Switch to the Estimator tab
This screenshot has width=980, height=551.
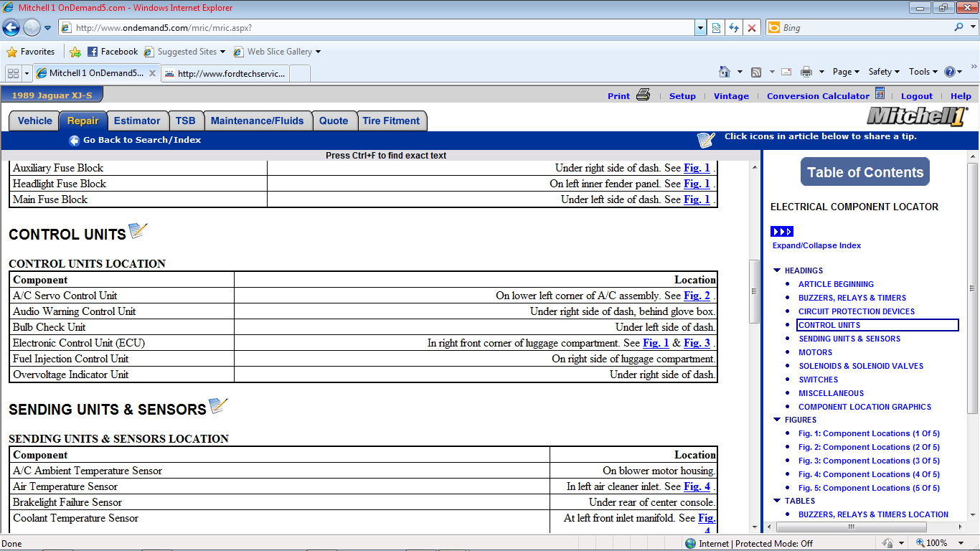pyautogui.click(x=137, y=121)
